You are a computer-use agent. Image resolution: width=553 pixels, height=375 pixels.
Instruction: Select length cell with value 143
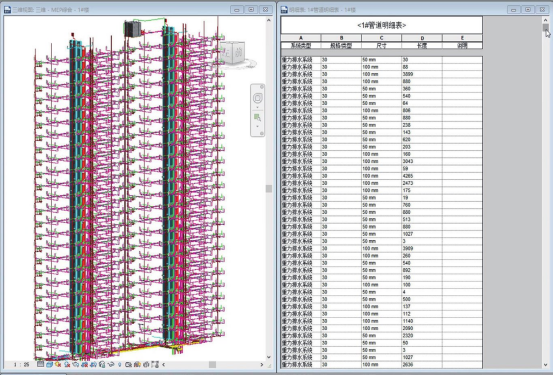tap(422, 132)
